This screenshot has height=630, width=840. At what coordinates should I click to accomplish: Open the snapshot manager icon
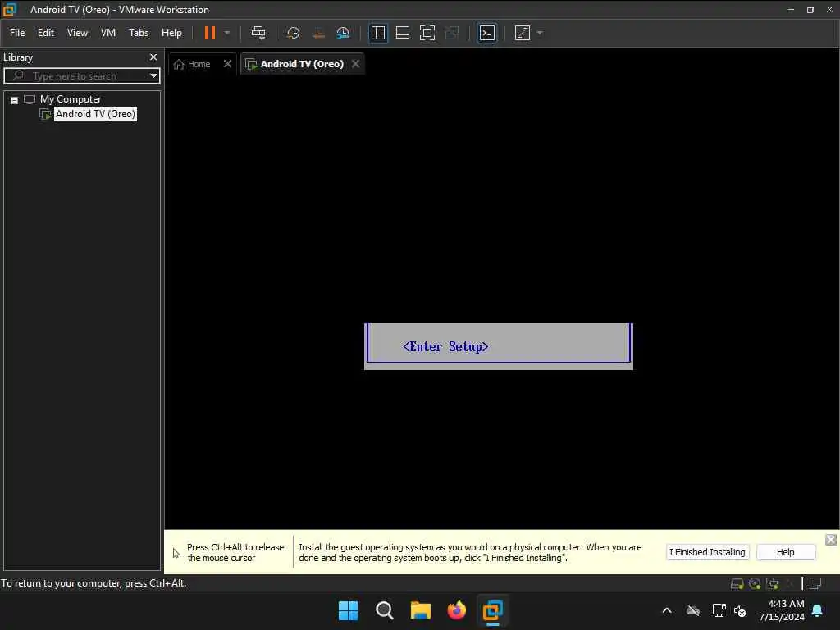343,33
